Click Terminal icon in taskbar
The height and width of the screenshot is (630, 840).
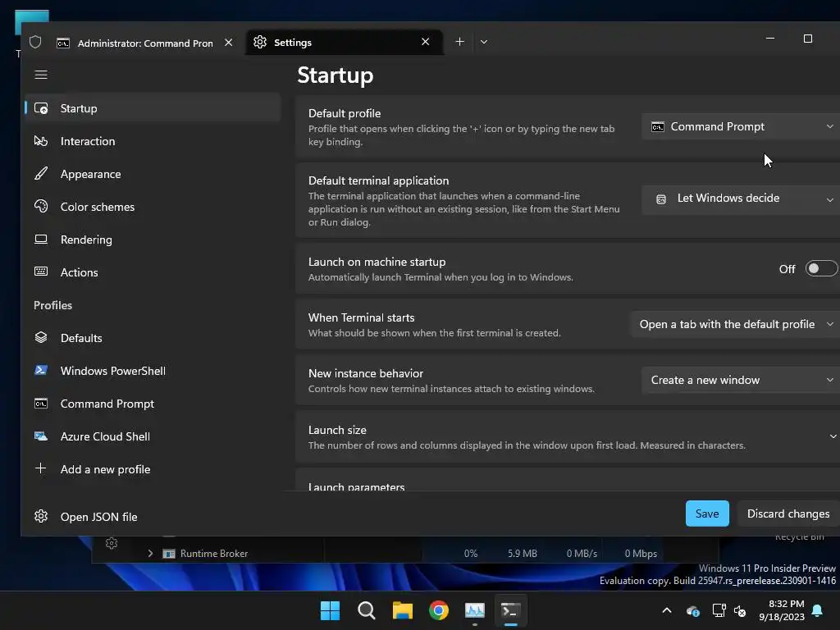(x=510, y=610)
